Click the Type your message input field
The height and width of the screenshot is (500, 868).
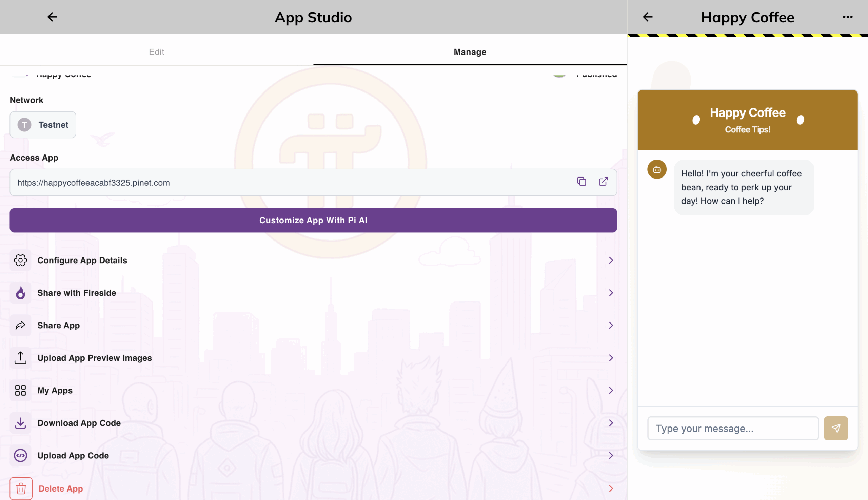733,428
